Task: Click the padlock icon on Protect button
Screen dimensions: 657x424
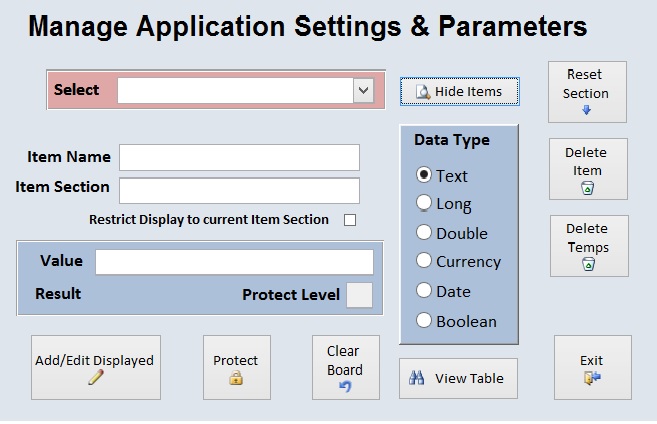Action: click(x=236, y=378)
